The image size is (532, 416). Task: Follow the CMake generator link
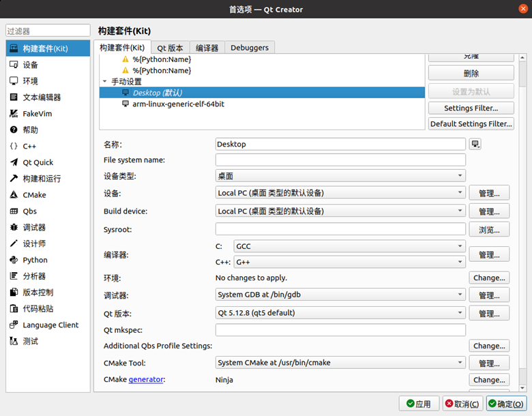coord(146,380)
